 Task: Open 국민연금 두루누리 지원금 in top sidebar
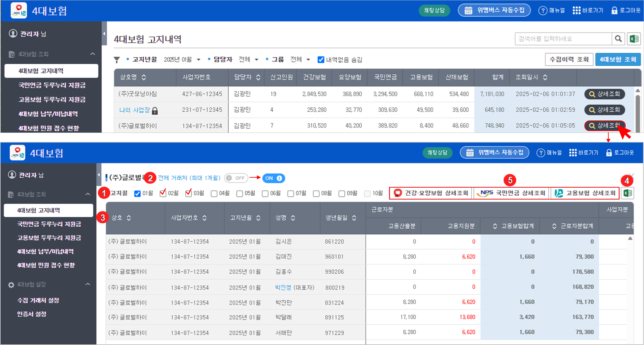coord(52,85)
